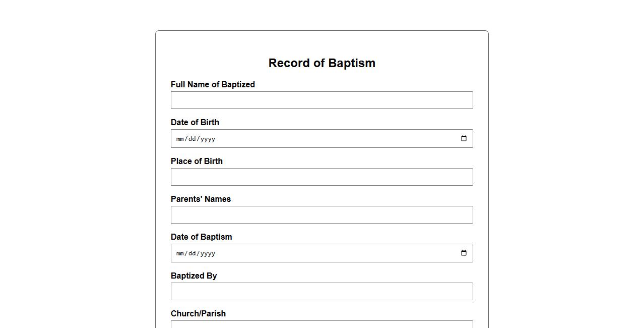Select year segment in Date of Baptism
The width and height of the screenshot is (644, 328).
208,253
